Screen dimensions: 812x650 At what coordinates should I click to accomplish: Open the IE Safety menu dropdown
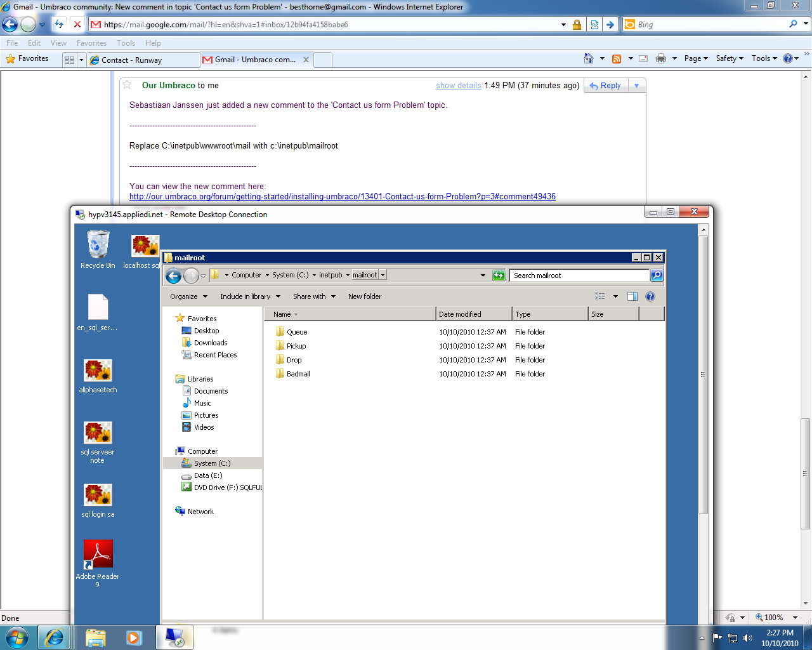[730, 58]
